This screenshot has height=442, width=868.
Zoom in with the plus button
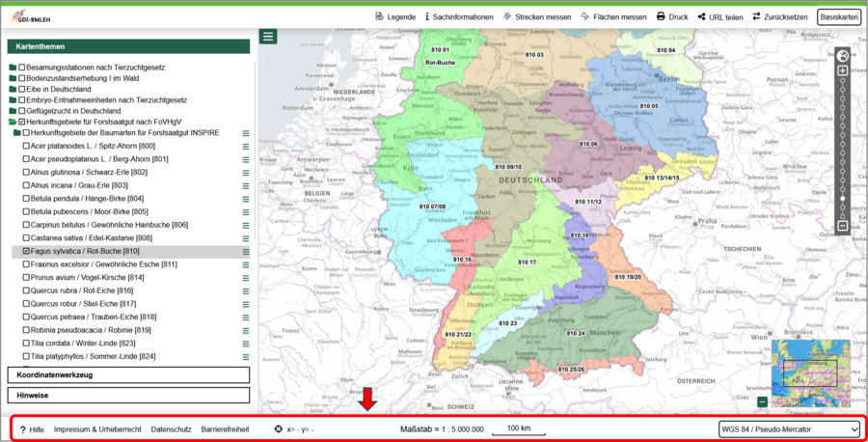click(842, 71)
